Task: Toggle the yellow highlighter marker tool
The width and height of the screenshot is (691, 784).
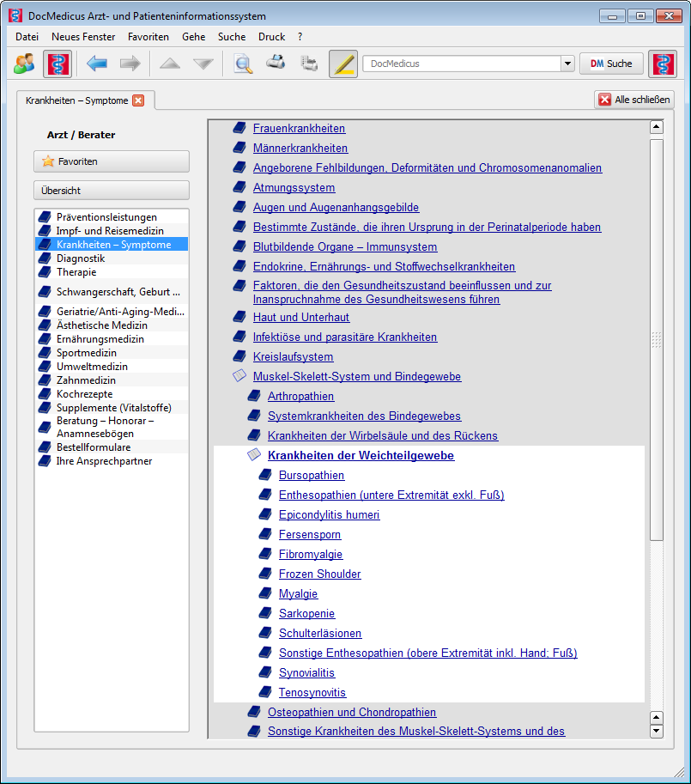Action: (343, 64)
